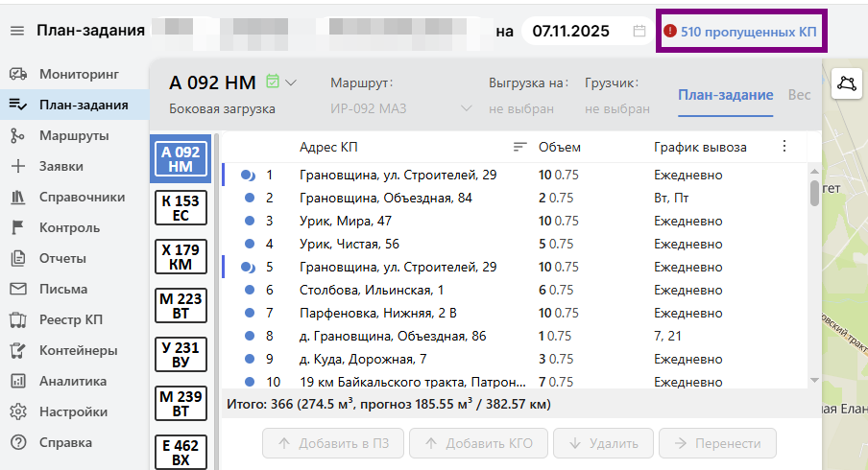Toggle status dot for Парфеновка, Нижняя row
The width and height of the screenshot is (868, 470).
[x=249, y=313]
